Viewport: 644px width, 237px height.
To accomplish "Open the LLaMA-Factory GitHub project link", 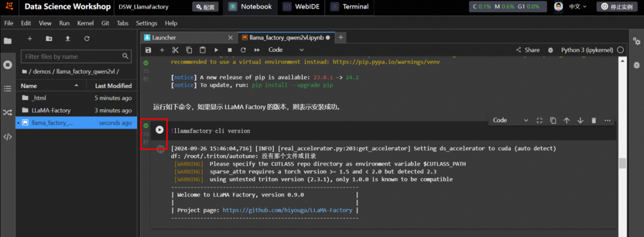I will tap(287, 210).
